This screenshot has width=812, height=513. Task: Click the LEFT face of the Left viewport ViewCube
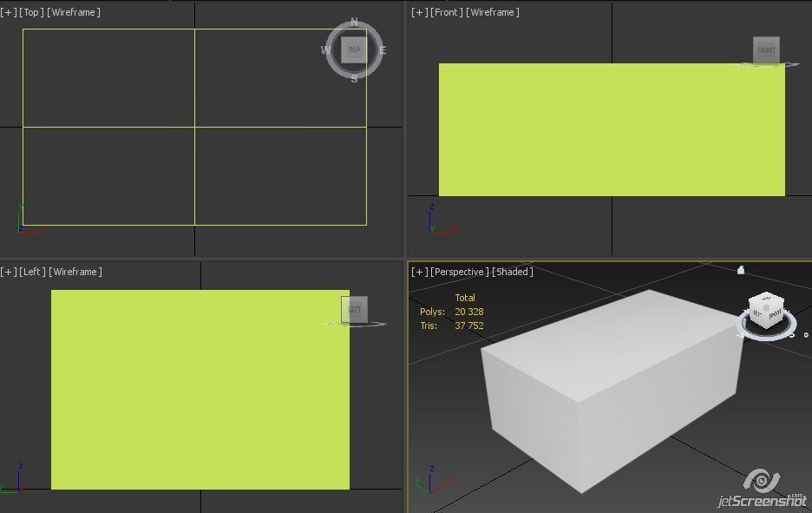(354, 309)
